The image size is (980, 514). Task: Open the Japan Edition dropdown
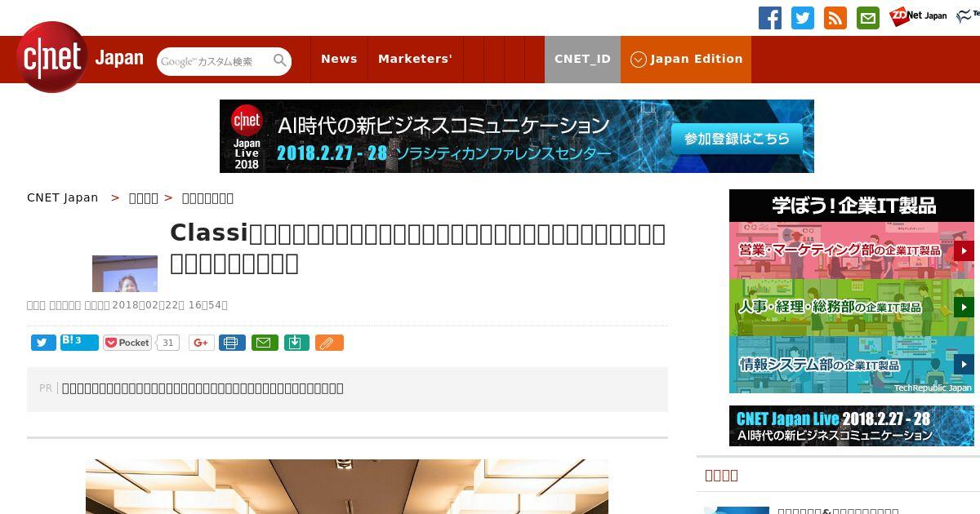[686, 60]
